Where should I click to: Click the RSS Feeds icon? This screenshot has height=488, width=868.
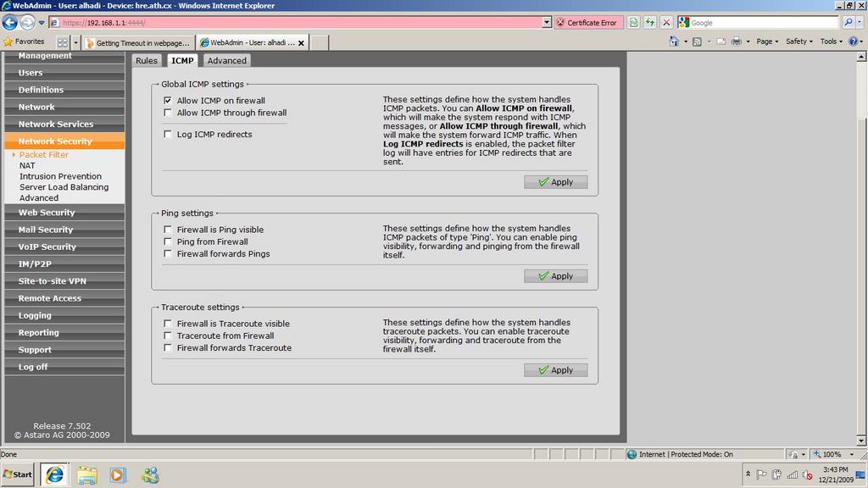(697, 42)
